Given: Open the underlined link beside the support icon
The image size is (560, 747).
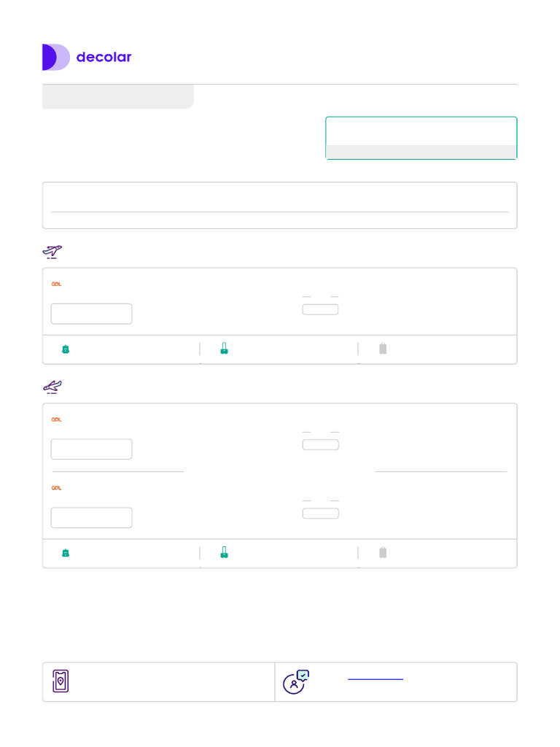Looking at the screenshot, I should pos(376,678).
